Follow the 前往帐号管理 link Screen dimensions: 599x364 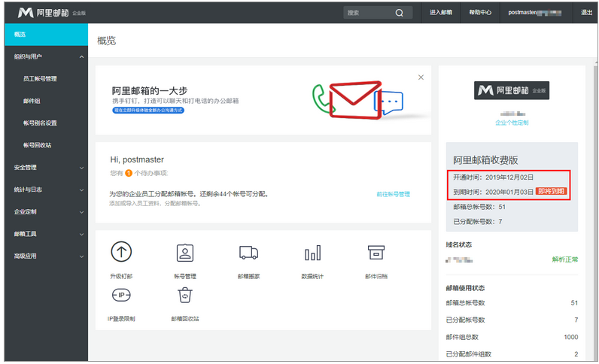tap(393, 194)
